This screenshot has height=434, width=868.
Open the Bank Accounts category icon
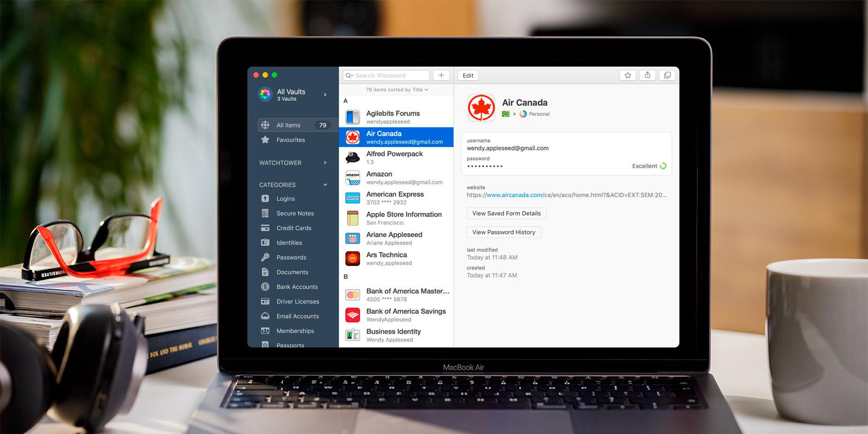[x=265, y=286]
